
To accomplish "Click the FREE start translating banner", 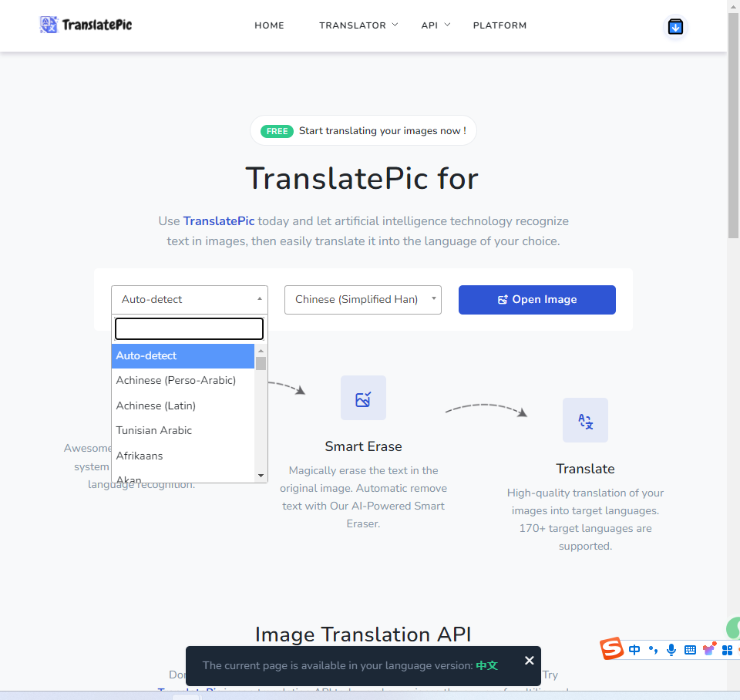I will [x=363, y=131].
